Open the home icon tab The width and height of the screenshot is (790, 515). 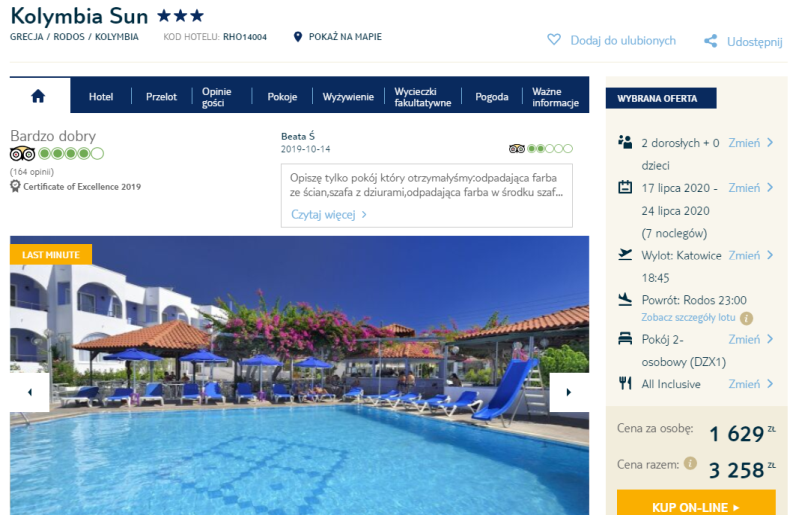pos(38,96)
